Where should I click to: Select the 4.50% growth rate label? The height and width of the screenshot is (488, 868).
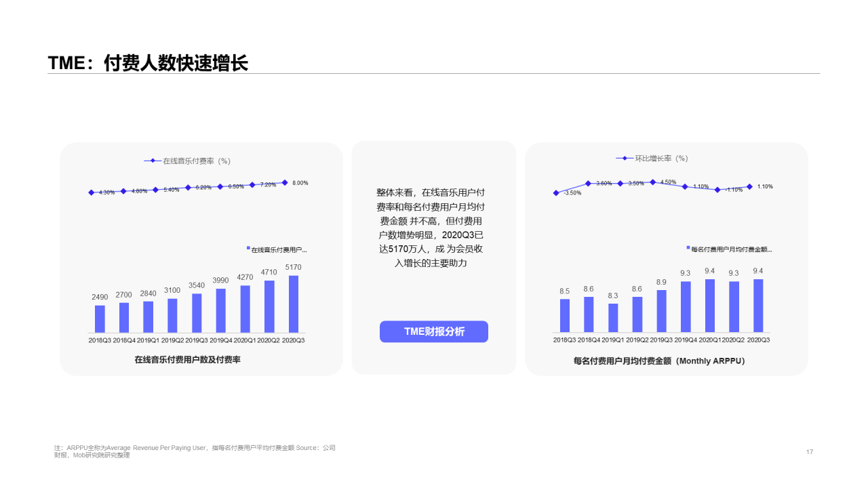point(669,182)
